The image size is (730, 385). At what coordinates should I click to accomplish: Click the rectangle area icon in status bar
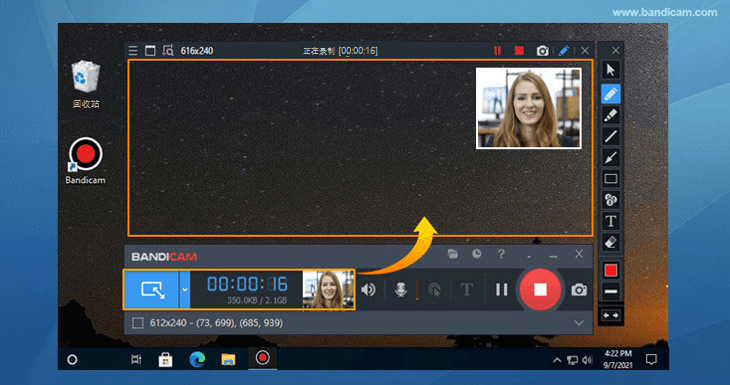[x=137, y=323]
